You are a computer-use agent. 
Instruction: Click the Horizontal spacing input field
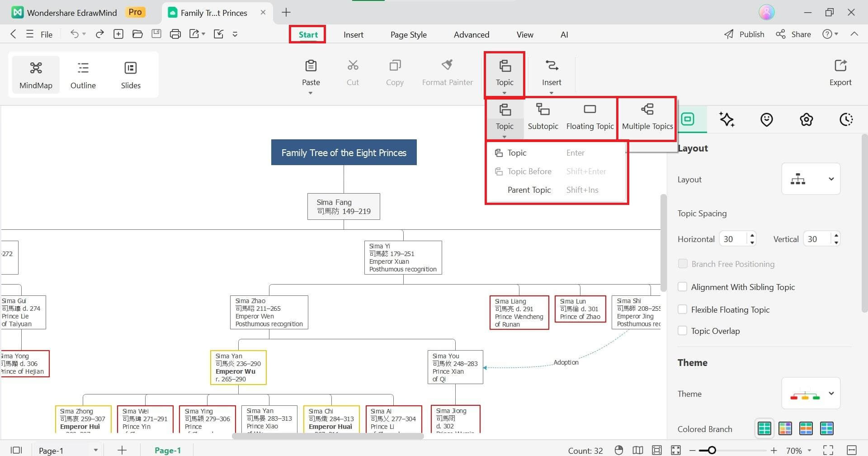pyautogui.click(x=733, y=239)
